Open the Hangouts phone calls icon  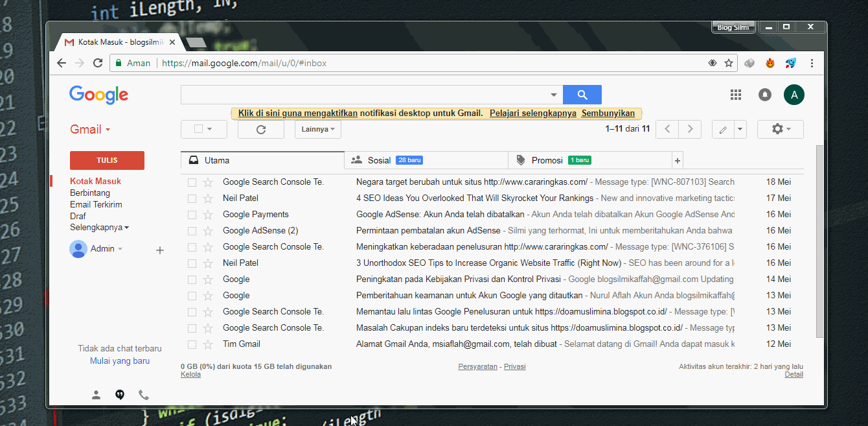click(x=143, y=394)
